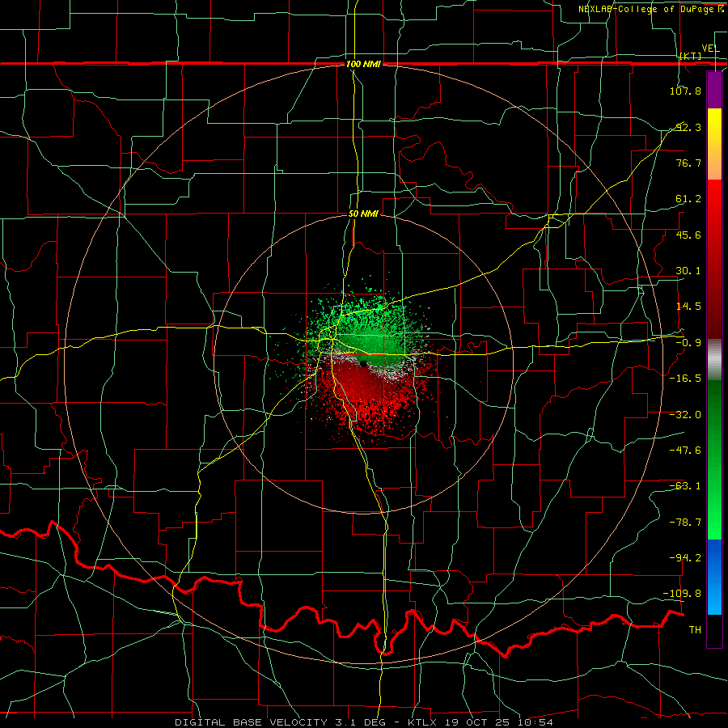Screen dimensions: 728x728
Task: Click the 14.5 value on the velocity scale
Action: coord(688,307)
